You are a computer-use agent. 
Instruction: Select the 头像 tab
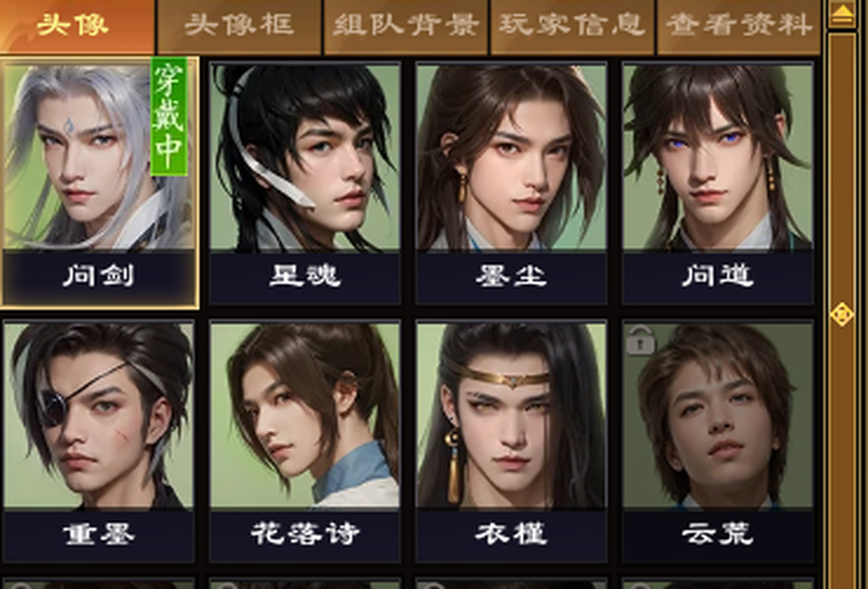77,27
